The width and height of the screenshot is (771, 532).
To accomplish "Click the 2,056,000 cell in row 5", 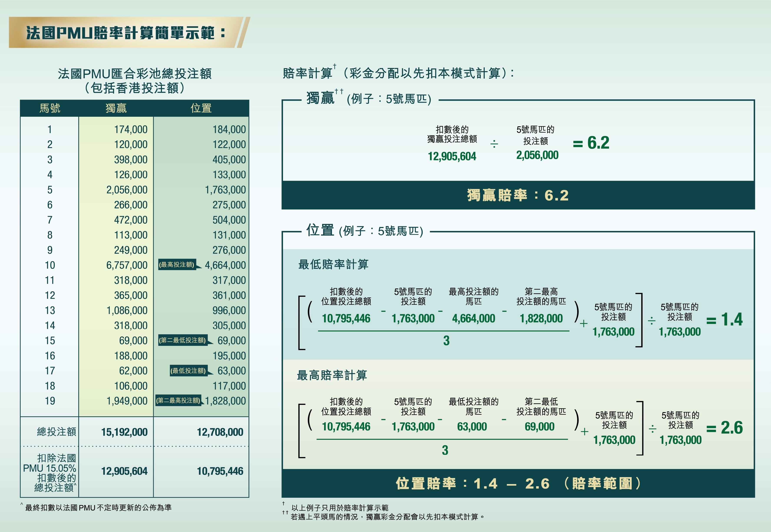I will coord(127,190).
